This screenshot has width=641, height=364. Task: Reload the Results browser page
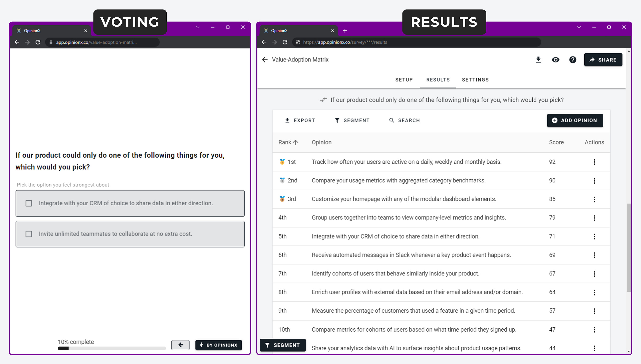(x=285, y=42)
